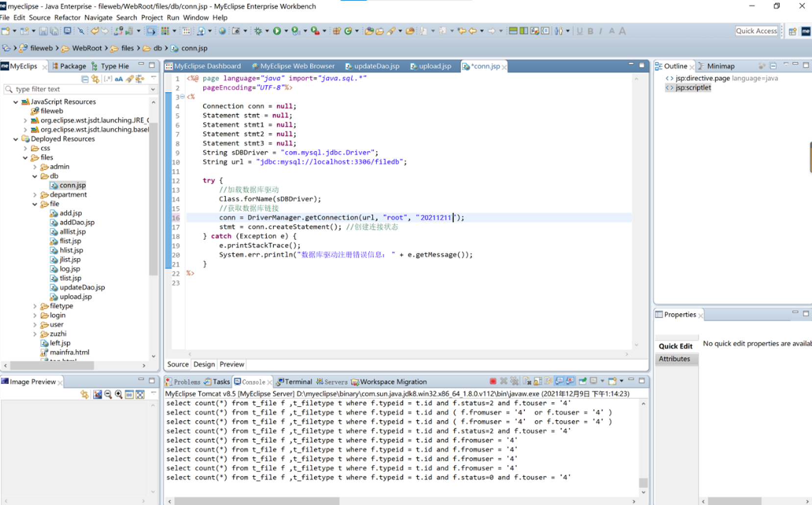Open the web browser globe icon
Screen dimensions: 812x505
(x=222, y=31)
